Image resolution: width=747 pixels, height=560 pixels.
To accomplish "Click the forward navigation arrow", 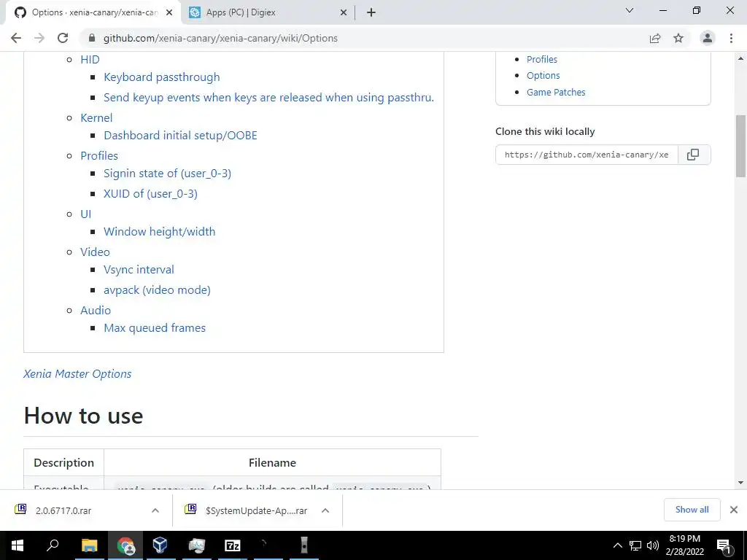I will point(39,38).
